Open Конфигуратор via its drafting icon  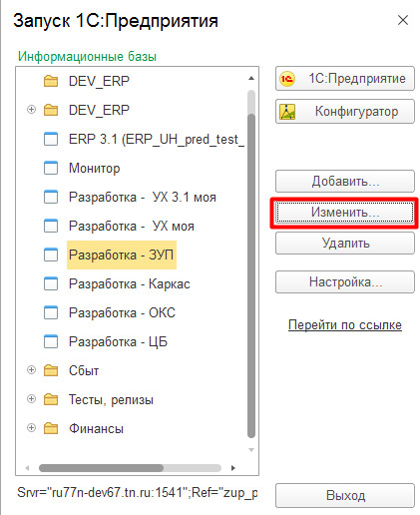point(287,112)
